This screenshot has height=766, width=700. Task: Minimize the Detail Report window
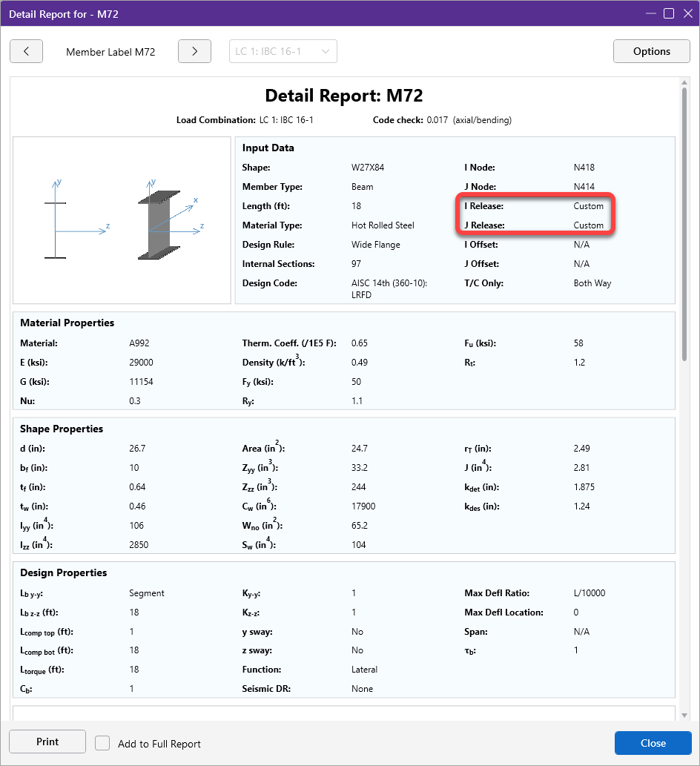pos(650,13)
